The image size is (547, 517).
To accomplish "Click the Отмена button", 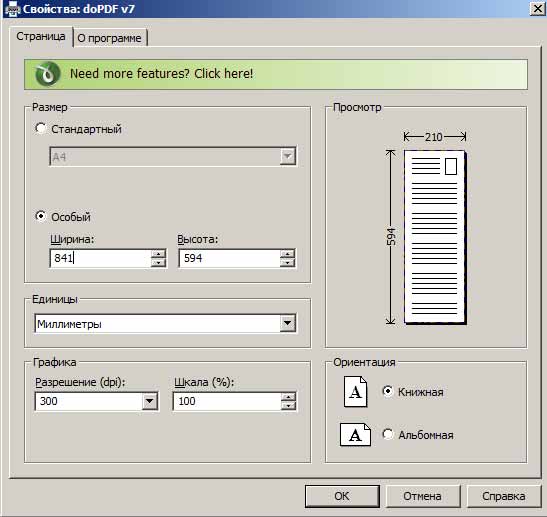I will (x=422, y=496).
